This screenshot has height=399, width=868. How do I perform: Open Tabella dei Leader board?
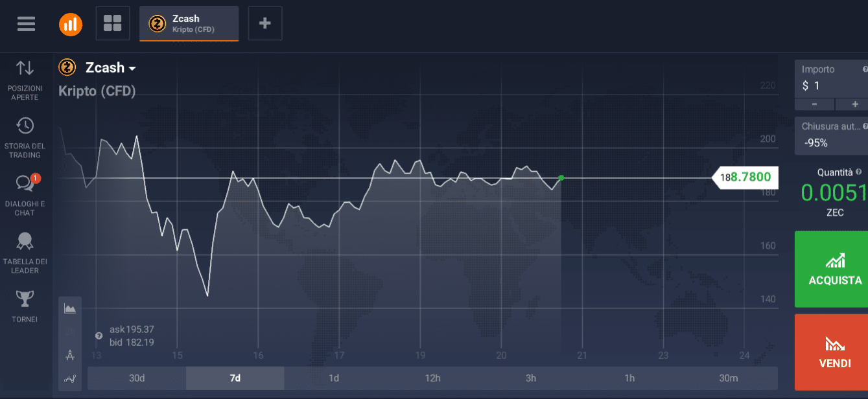click(25, 253)
